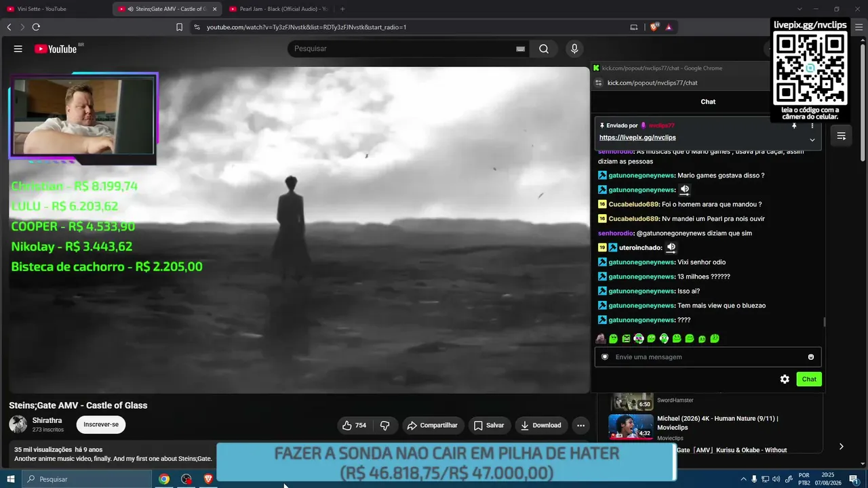The image size is (868, 488).
Task: Switch to the Pearl Jam - Black tab
Action: (x=278, y=9)
